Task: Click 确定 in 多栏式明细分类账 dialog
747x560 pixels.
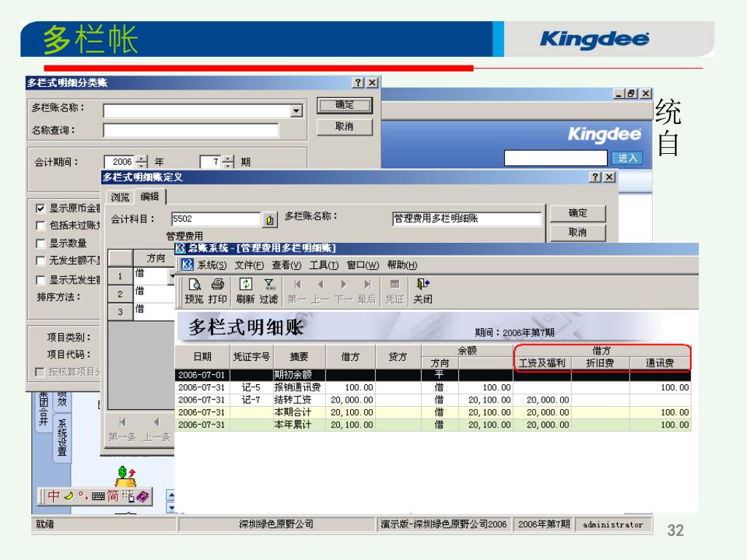Action: [344, 105]
